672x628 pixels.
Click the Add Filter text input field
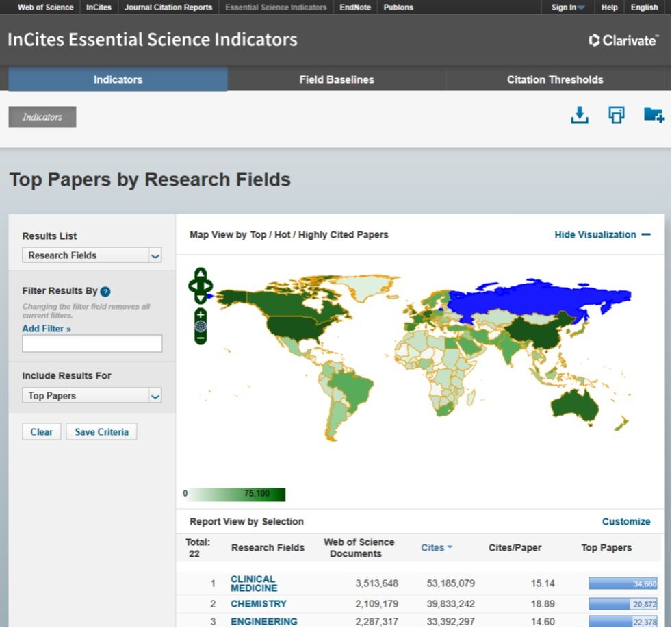pos(92,344)
